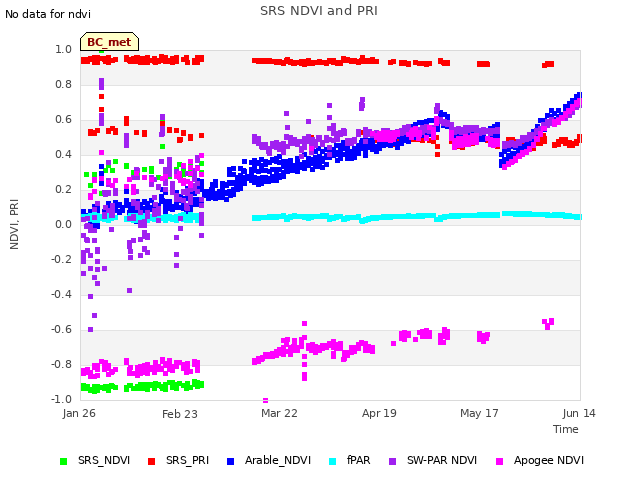640x480 pixels.
Task: Toggle the Apogee NDVI series label
Action: (549, 460)
